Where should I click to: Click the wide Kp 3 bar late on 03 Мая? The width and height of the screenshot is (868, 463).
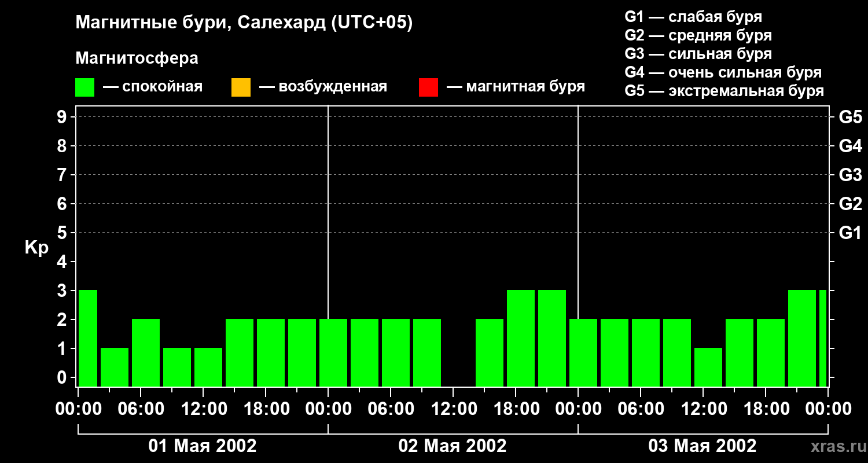point(802,338)
